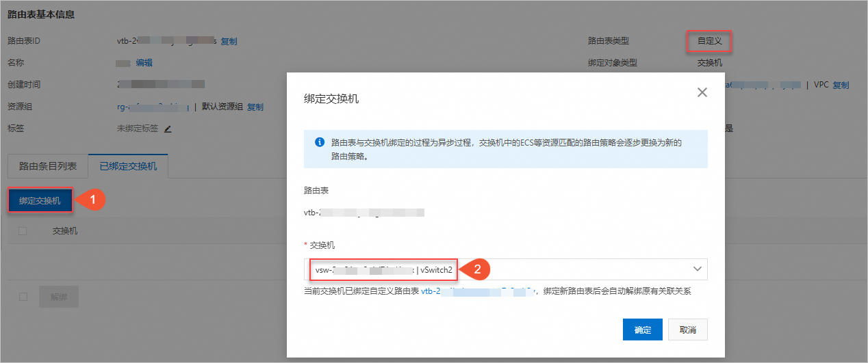Switch to 路由条目列表 tab
This screenshot has height=363, width=868.
(48, 166)
